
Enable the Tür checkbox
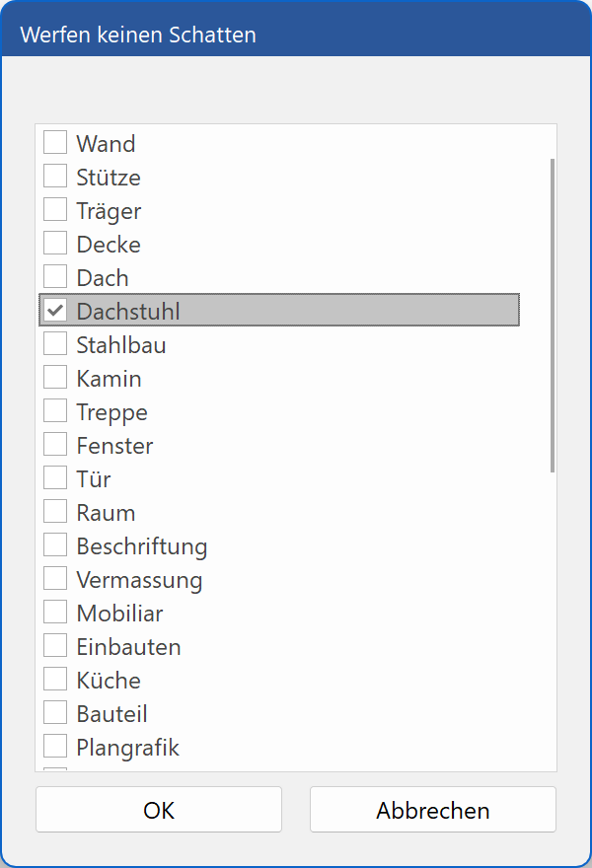point(55,478)
